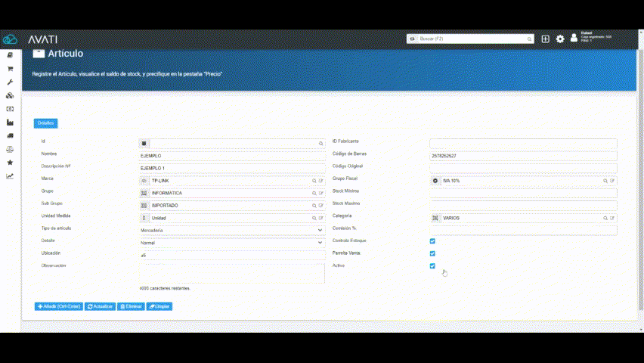Open the line chart sidebar icon
The width and height of the screenshot is (644, 363).
point(10,176)
